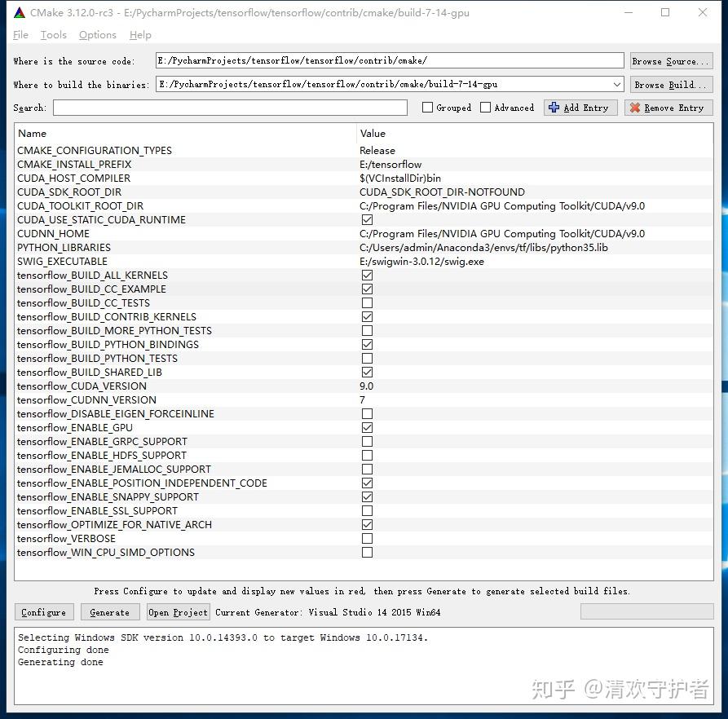
Task: Select the CMAKE_INSTALL_PREFIX name cell
Action: [x=74, y=165]
